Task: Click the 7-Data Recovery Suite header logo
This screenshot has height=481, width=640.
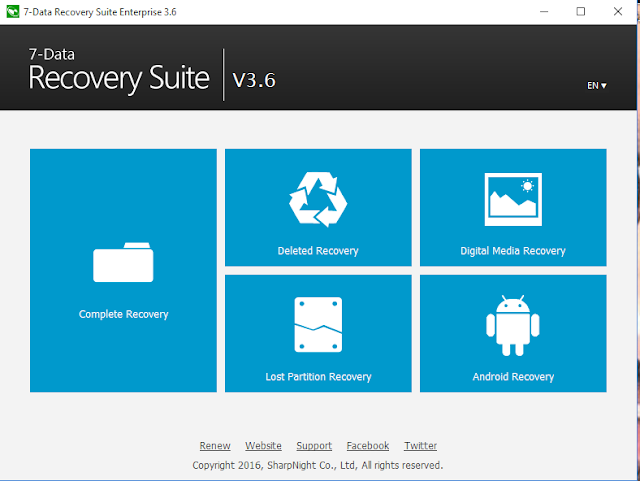Action: coord(119,71)
